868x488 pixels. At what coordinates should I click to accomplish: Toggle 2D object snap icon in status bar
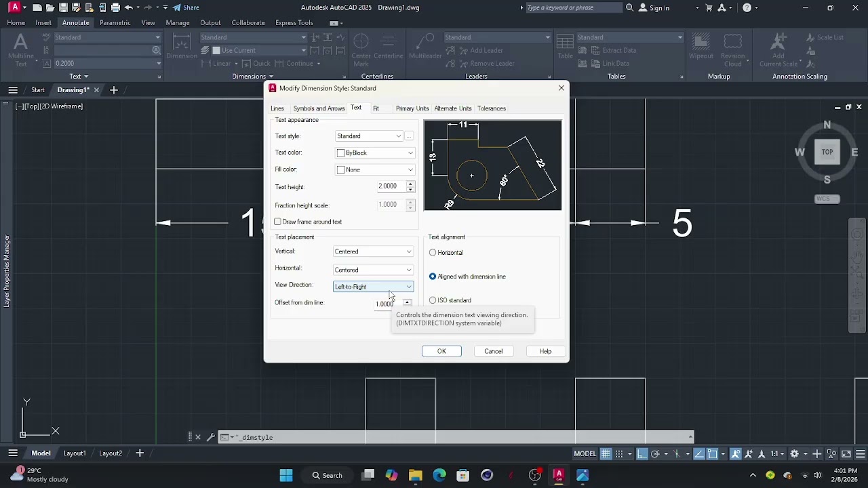pos(713,454)
